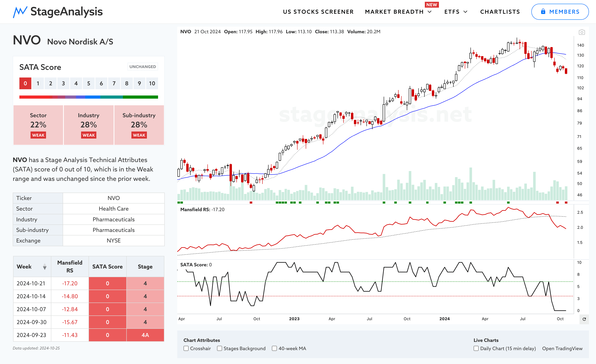Image resolution: width=596 pixels, height=364 pixels.
Task: Click the 2023 timeline axis label
Action: click(x=294, y=319)
